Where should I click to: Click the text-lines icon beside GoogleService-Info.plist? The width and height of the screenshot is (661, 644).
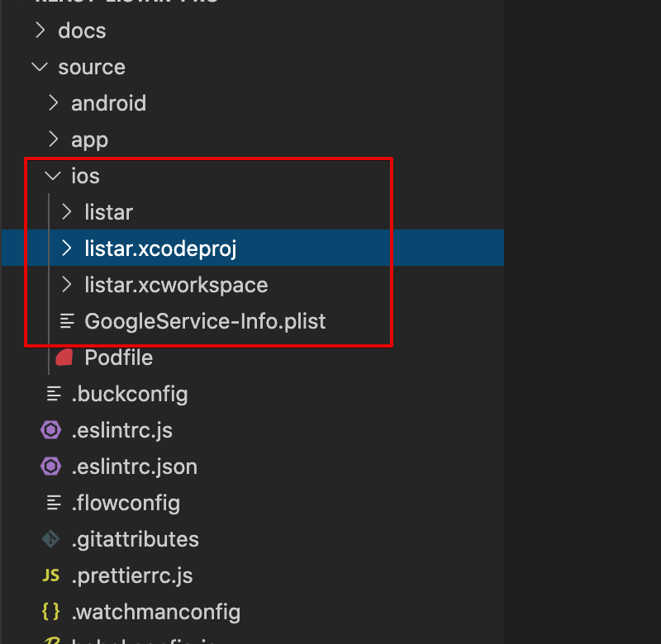[67, 321]
